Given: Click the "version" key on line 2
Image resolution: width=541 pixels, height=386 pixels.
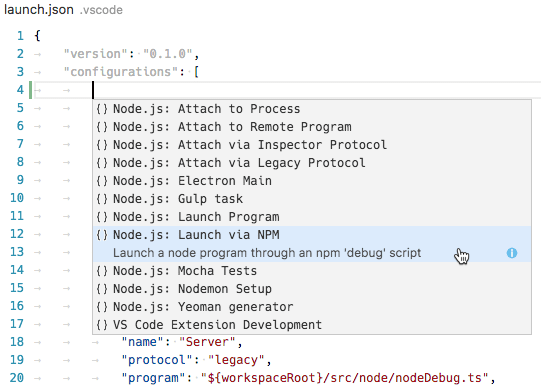Looking at the screenshot, I should tap(96, 54).
